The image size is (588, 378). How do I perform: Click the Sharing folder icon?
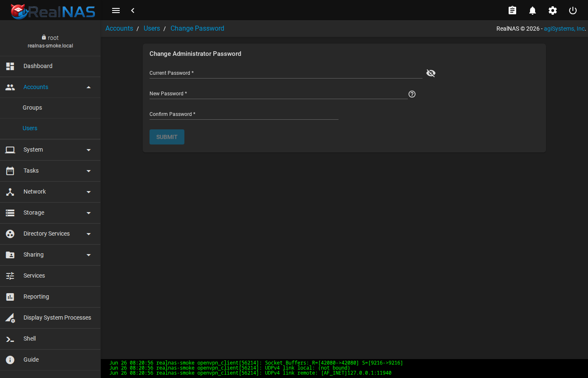[x=10, y=255]
